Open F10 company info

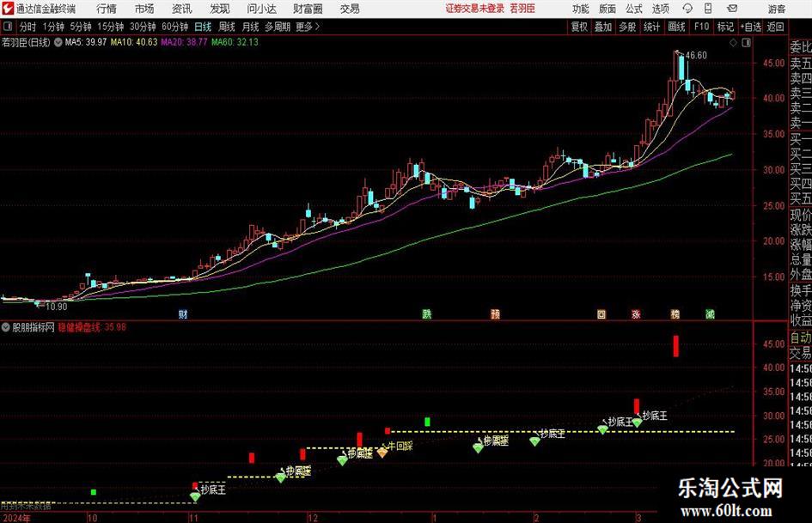(x=701, y=27)
